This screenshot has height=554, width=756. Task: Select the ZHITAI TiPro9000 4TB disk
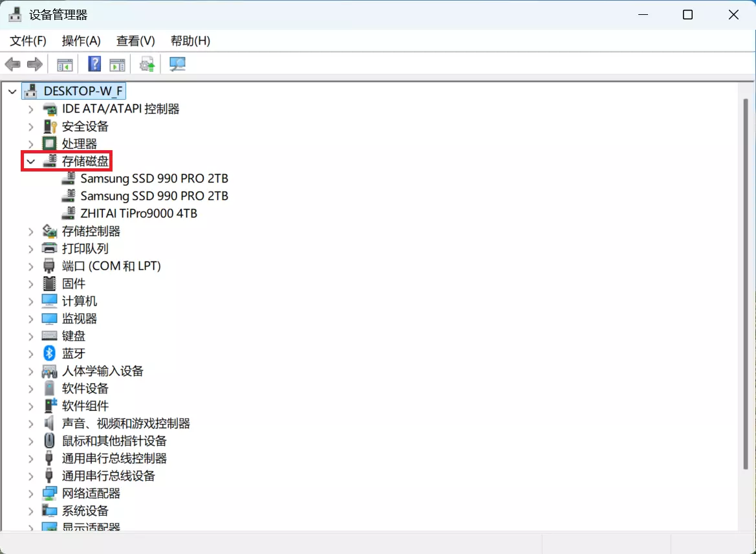(138, 213)
